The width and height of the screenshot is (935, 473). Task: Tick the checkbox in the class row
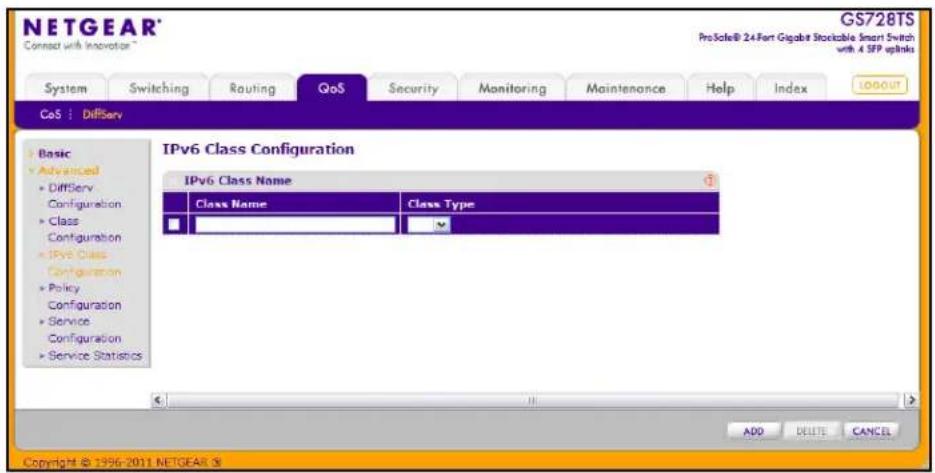pos(174,225)
